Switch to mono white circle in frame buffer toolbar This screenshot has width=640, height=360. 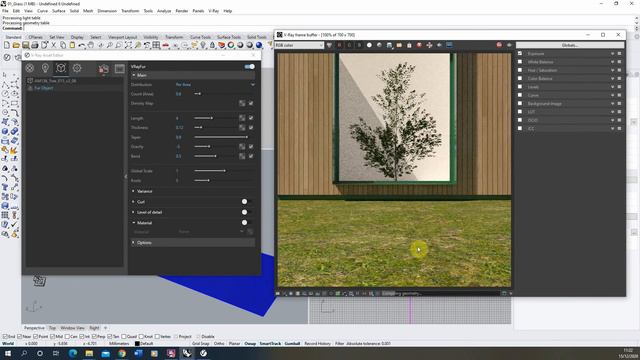[369, 45]
